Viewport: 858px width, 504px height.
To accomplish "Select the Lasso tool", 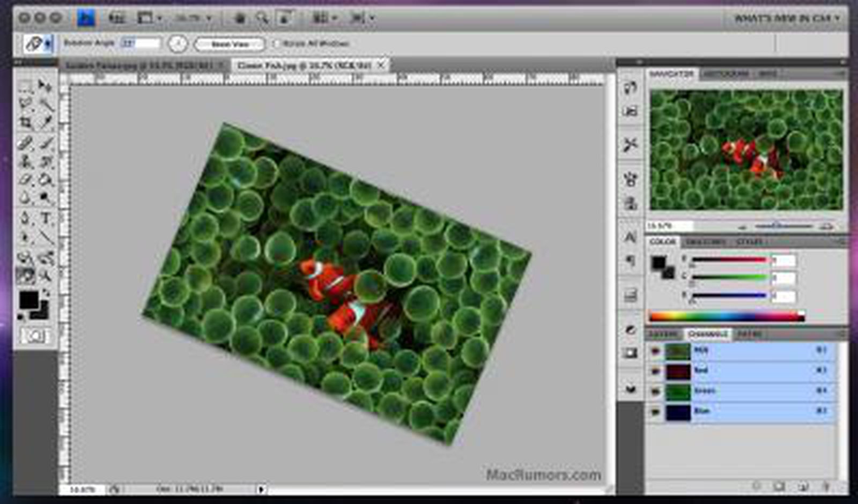I will pos(26,102).
